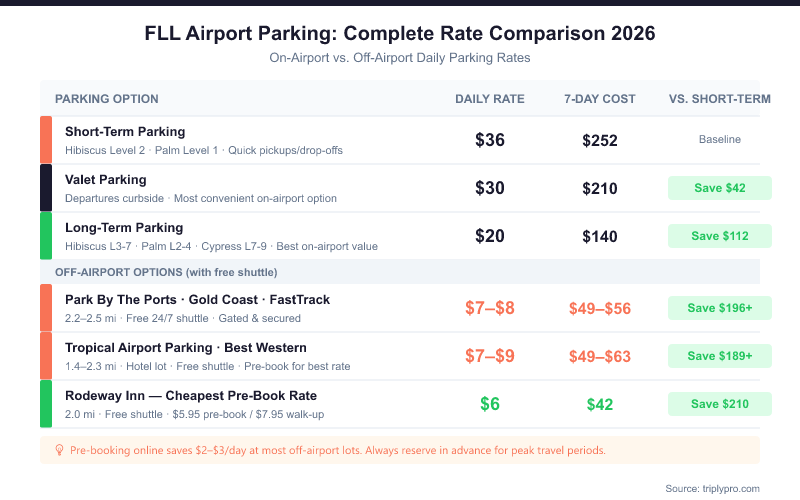Click the dark navy bar beside Valet Parking
800x500 pixels.
pyautogui.click(x=46, y=188)
